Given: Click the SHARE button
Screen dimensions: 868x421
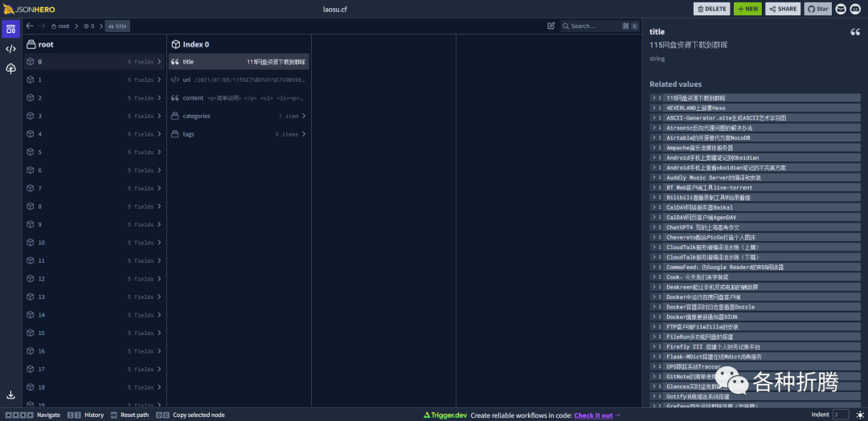Looking at the screenshot, I should 783,9.
